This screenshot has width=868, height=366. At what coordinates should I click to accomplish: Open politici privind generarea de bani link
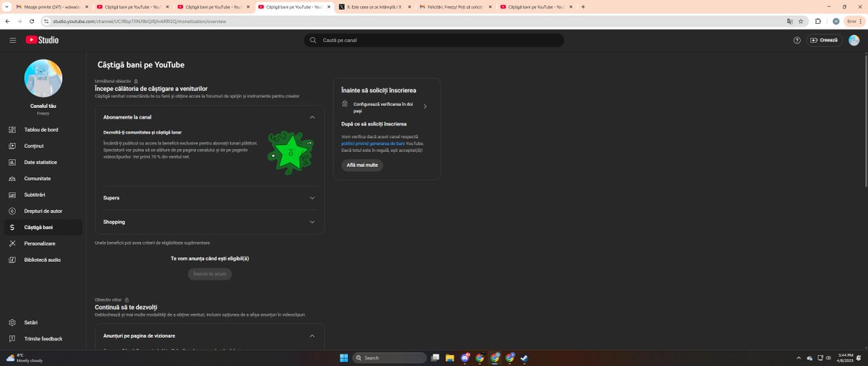[x=373, y=144]
